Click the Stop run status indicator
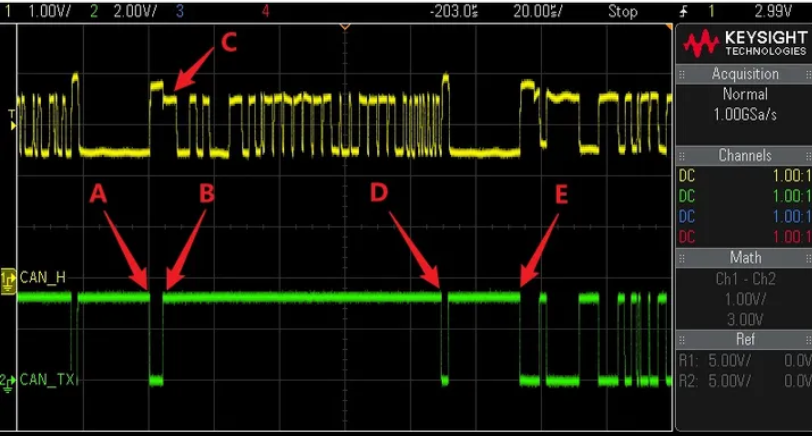 [622, 12]
